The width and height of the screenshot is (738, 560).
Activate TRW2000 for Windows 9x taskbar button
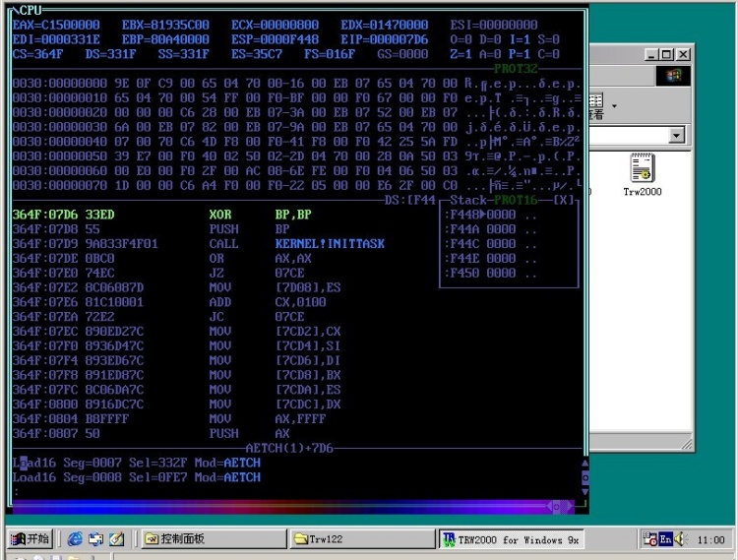[511, 539]
